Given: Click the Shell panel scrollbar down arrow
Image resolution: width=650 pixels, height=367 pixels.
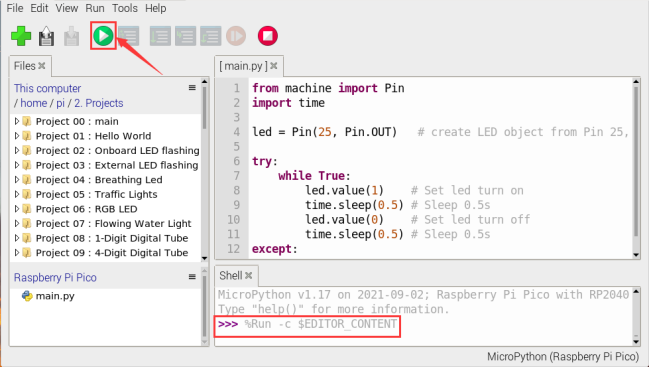Looking at the screenshot, I should [x=636, y=342].
